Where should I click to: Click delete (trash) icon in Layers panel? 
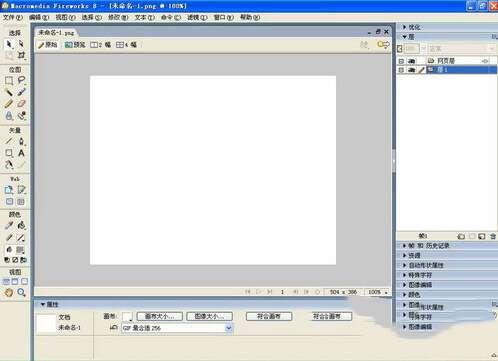tap(493, 236)
